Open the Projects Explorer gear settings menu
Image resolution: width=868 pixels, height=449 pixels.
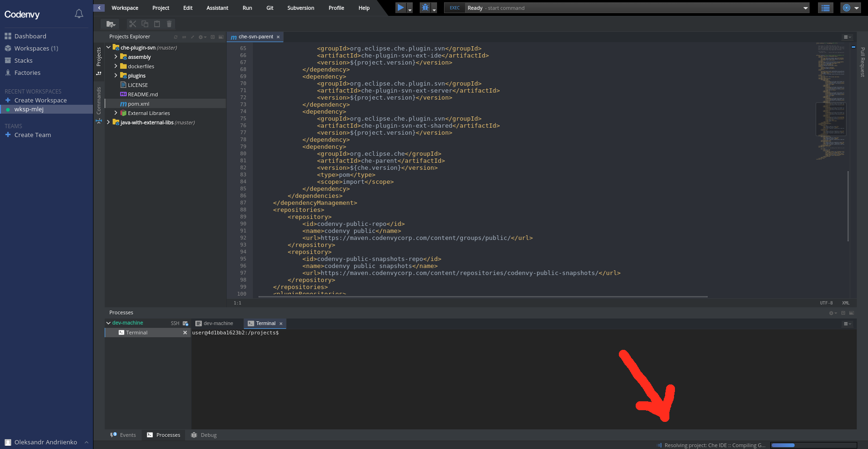(202, 37)
